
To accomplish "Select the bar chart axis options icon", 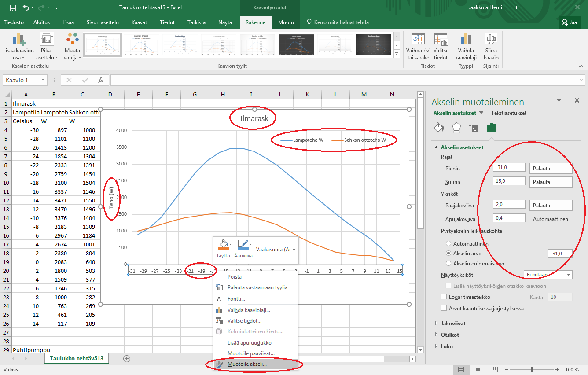I will click(491, 128).
